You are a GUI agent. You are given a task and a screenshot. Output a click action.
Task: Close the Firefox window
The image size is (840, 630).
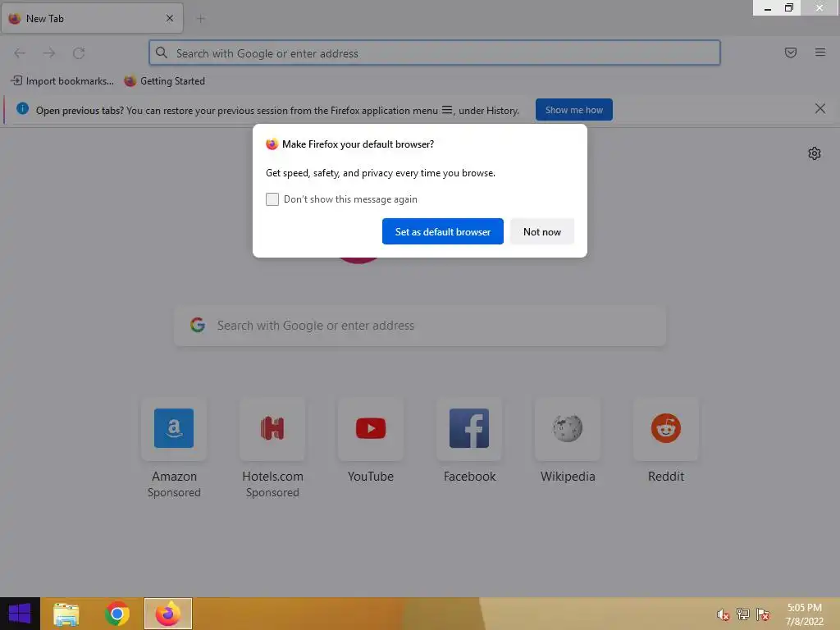click(819, 8)
